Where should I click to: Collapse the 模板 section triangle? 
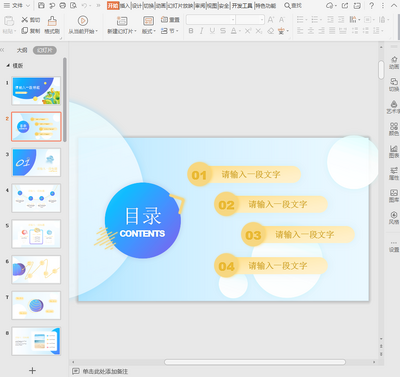pos(8,66)
